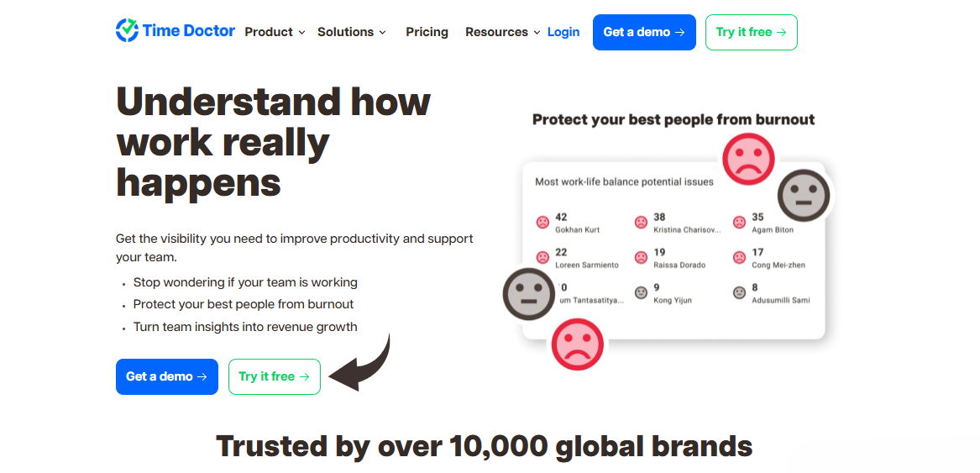The width and height of the screenshot is (980, 473).
Task: Click the large red sad face at top
Action: point(748,159)
